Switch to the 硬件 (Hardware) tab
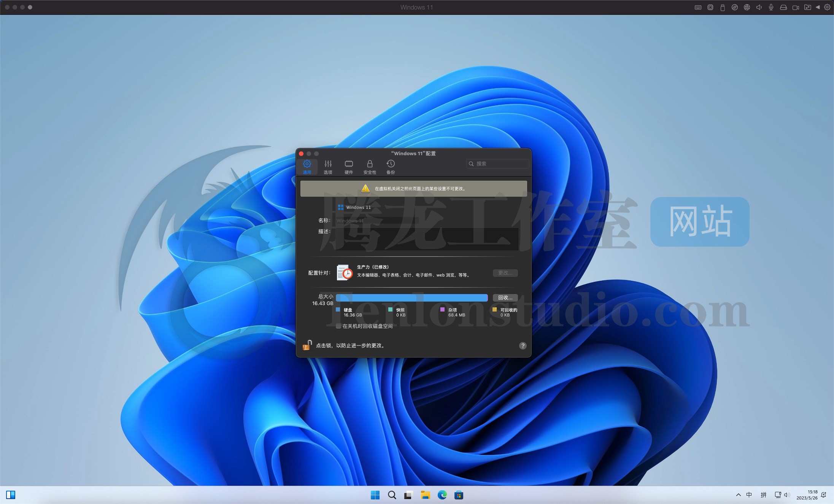The image size is (834, 504). tap(349, 167)
